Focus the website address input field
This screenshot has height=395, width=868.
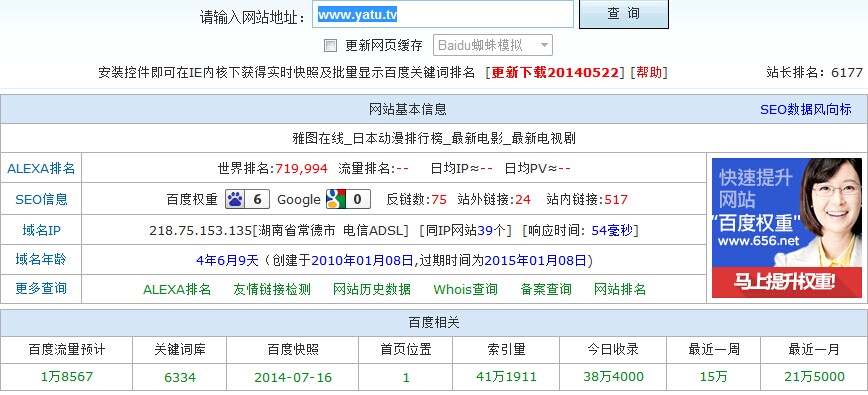point(443,15)
